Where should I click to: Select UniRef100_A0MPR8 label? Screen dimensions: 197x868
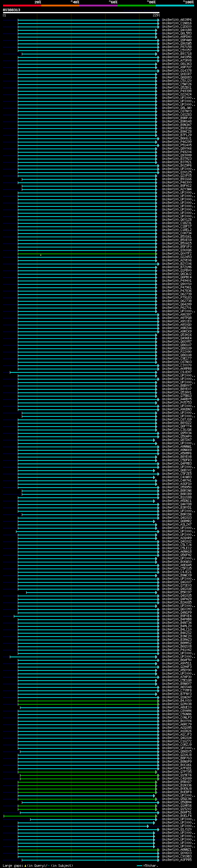[x=176, y=369]
